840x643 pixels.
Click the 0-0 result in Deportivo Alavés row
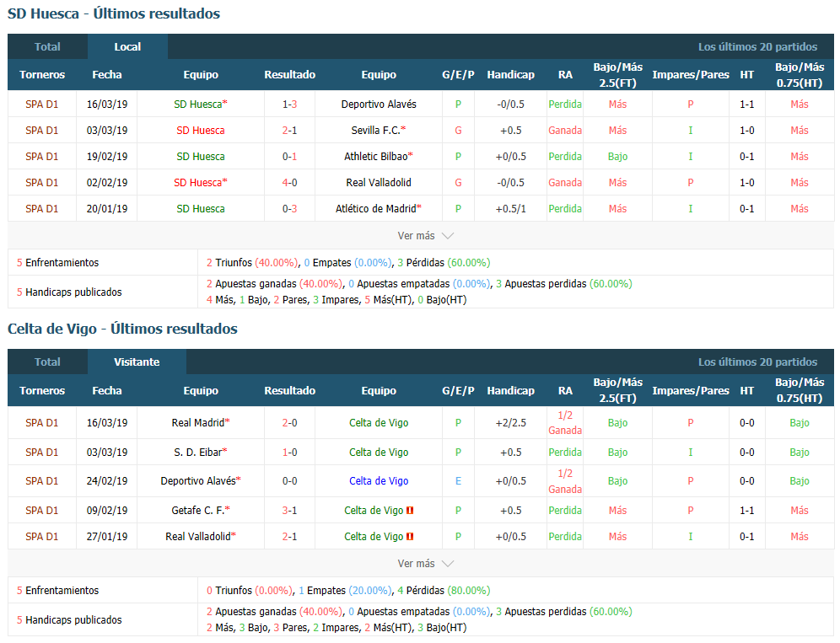[290, 481]
